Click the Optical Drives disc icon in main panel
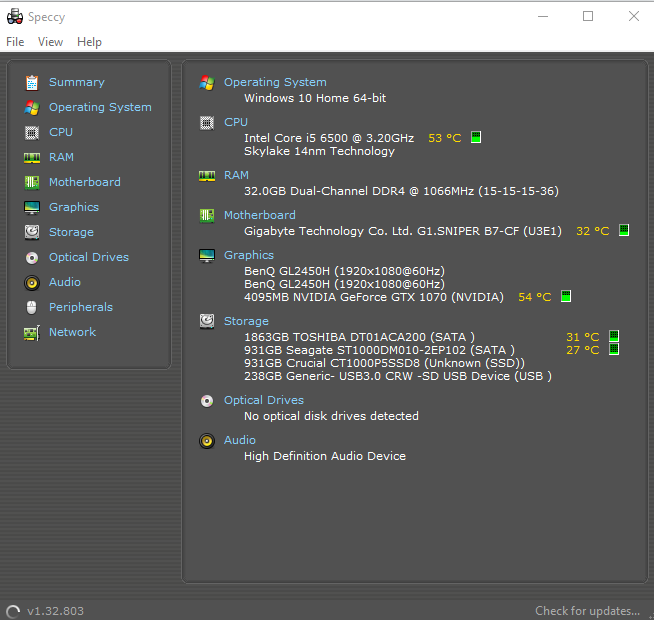The height and width of the screenshot is (620, 654). click(207, 401)
